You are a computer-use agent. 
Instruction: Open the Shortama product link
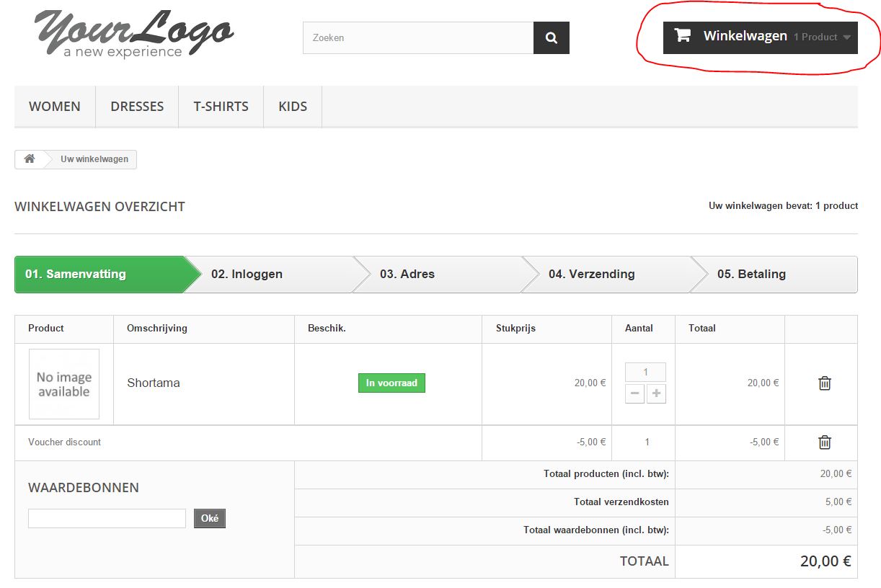point(154,383)
